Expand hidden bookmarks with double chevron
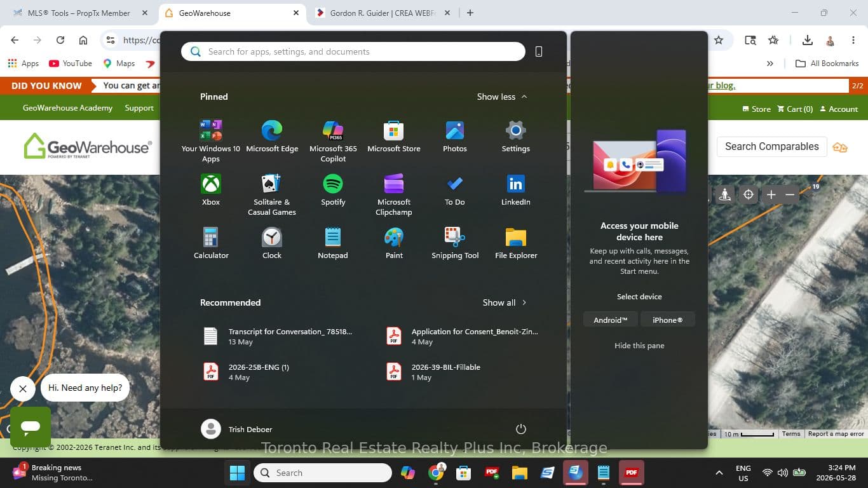 coord(770,64)
